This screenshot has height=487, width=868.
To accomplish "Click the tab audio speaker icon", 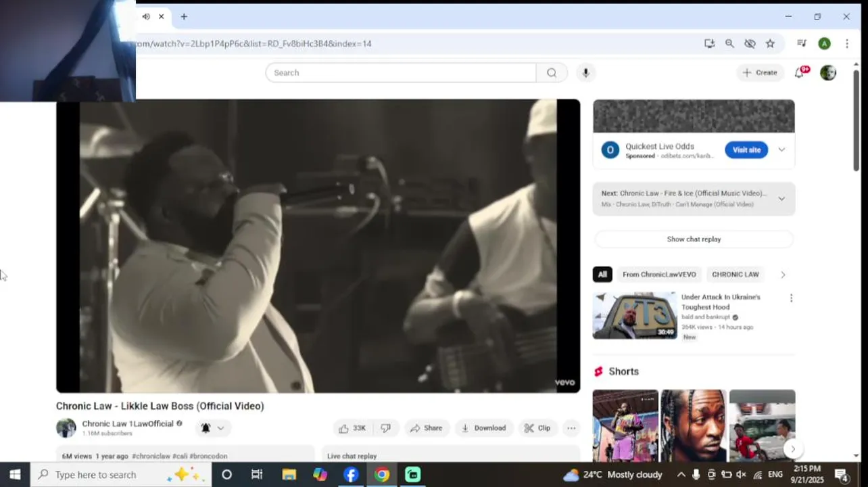I will (146, 16).
